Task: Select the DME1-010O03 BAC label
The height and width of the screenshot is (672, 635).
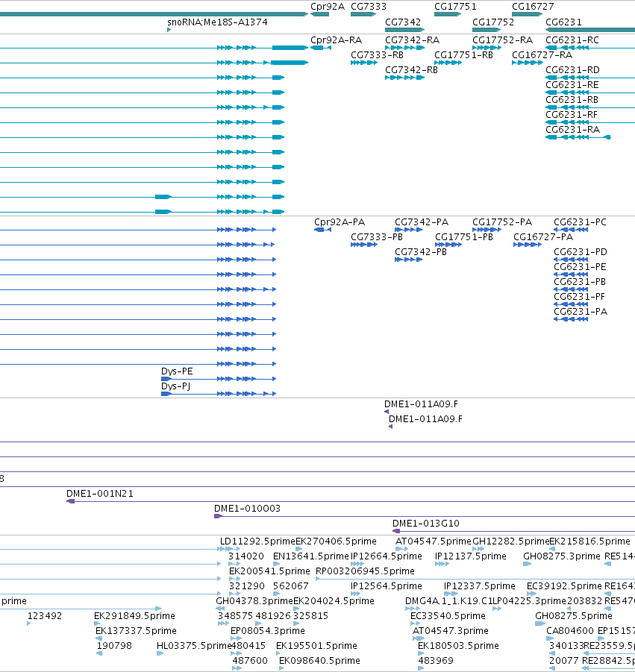Action: tap(247, 509)
